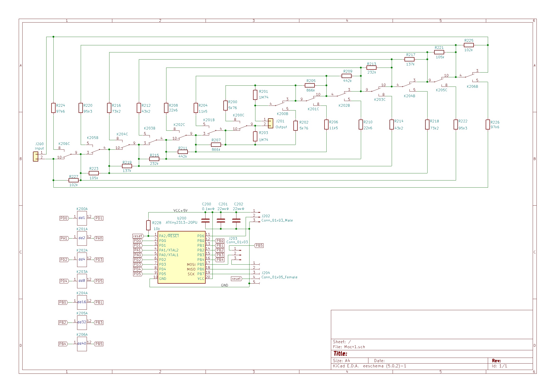The width and height of the screenshot is (555, 392).
Task: Click the Title field in title block
Action: point(340,354)
